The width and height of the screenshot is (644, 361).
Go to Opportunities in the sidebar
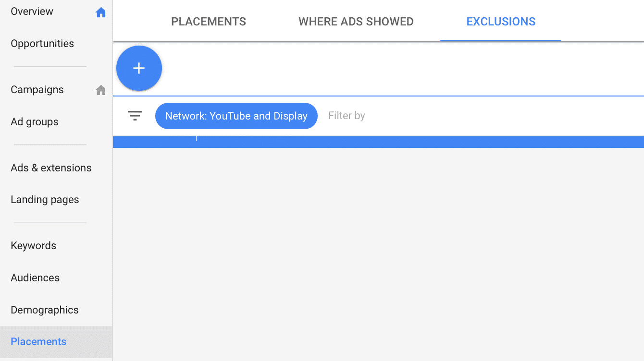pos(42,44)
